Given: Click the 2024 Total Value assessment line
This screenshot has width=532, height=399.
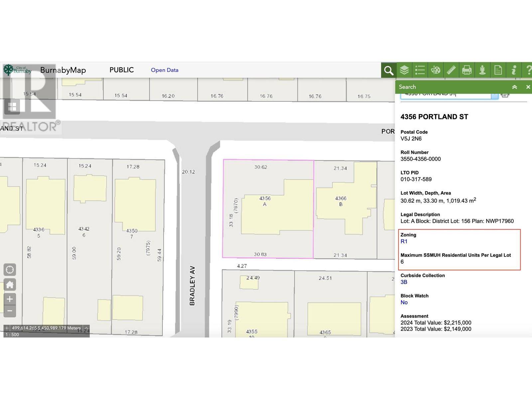Looking at the screenshot, I should tap(436, 323).
